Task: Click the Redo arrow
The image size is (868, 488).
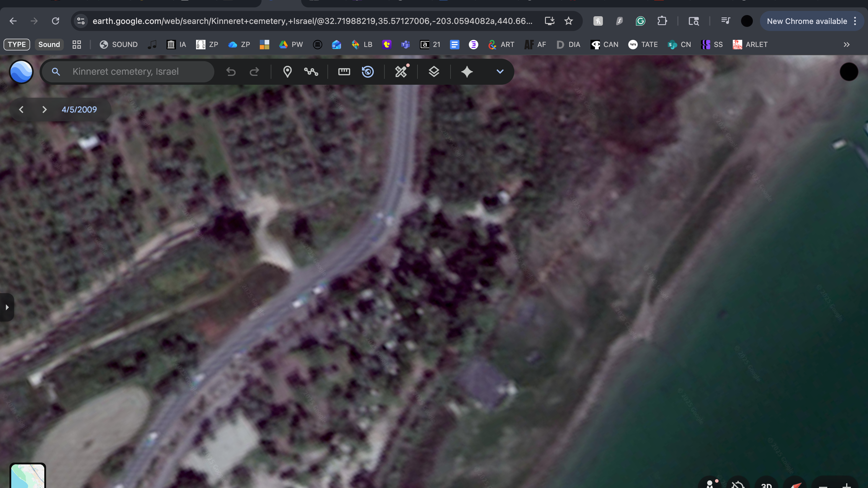Action: 254,71
